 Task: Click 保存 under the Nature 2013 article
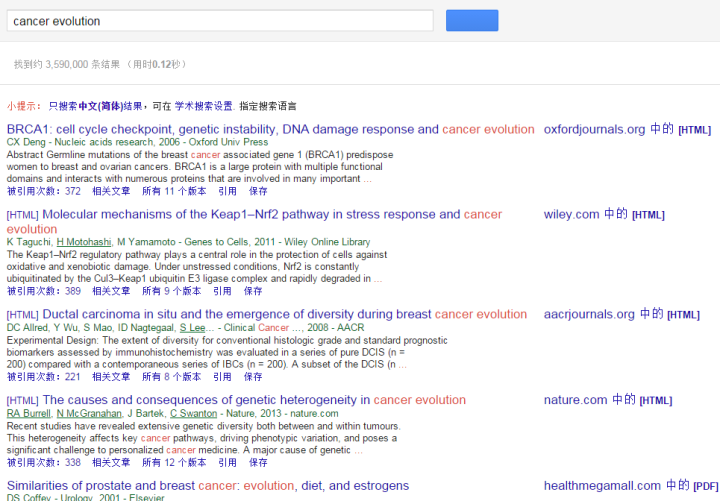[258, 462]
